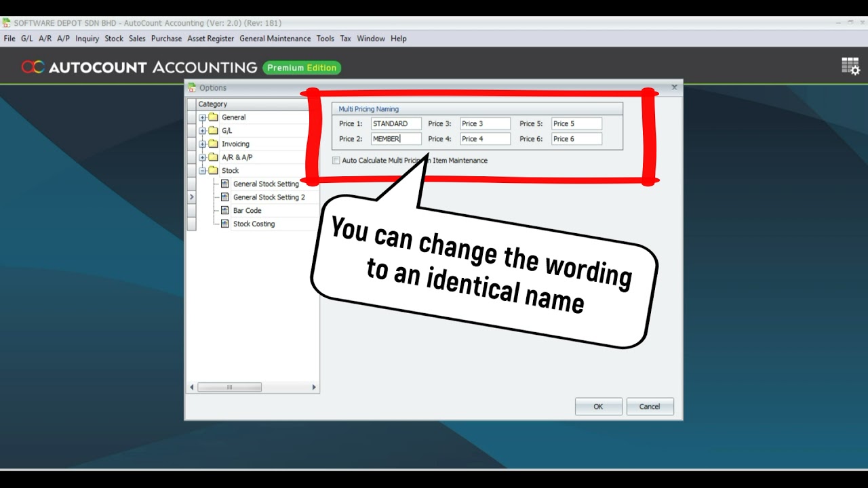This screenshot has width=868, height=488.
Task: Select the Invoicing folder in Category tree
Action: pyautogui.click(x=235, y=144)
